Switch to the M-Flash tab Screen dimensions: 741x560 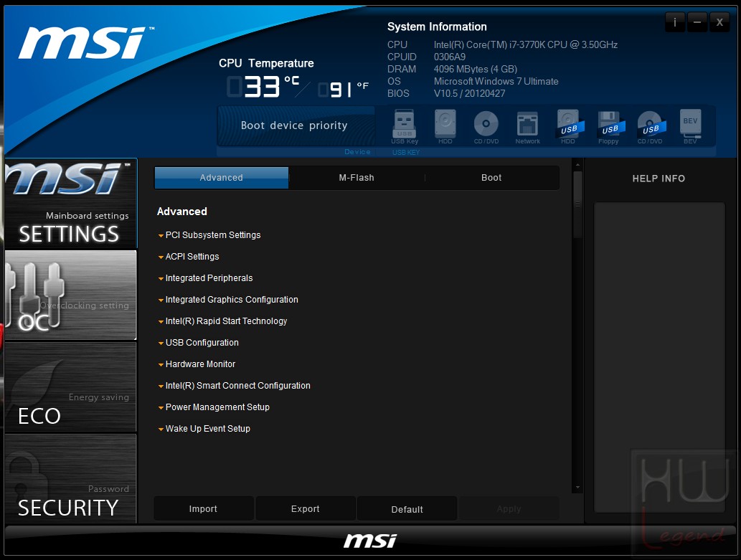[357, 178]
